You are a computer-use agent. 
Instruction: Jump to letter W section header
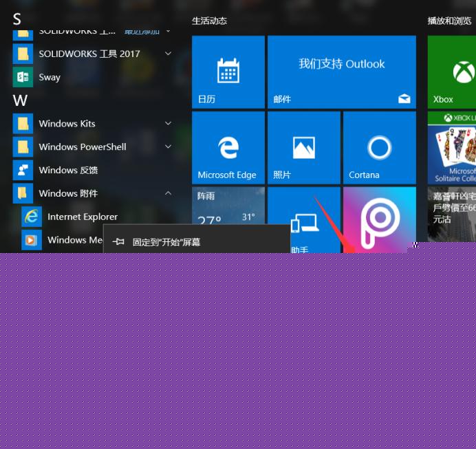tap(20, 100)
